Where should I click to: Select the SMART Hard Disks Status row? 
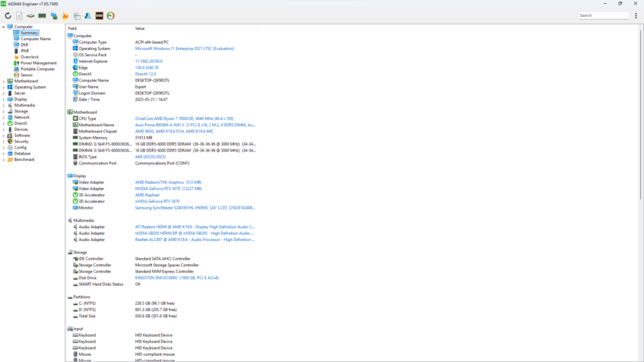pyautogui.click(x=162, y=284)
